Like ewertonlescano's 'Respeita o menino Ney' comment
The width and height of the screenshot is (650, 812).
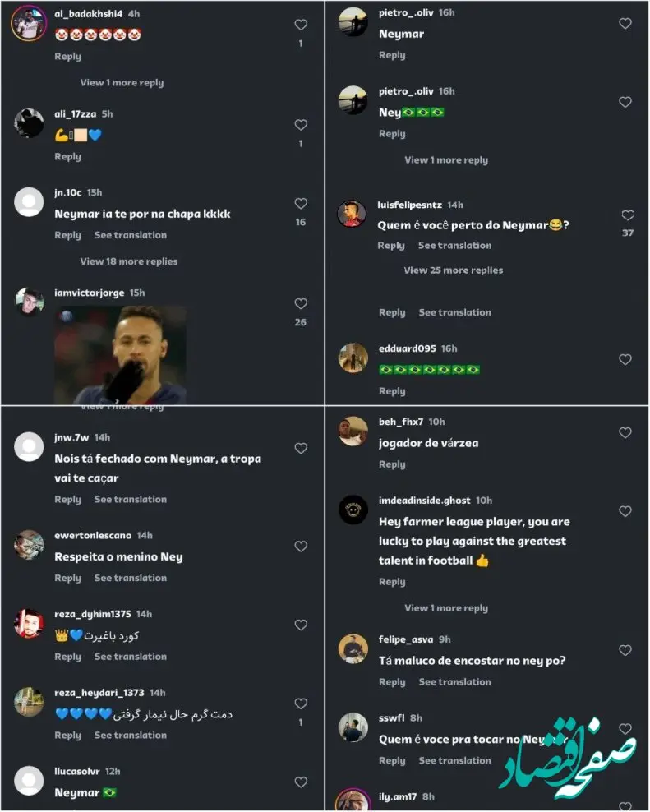coord(301,547)
